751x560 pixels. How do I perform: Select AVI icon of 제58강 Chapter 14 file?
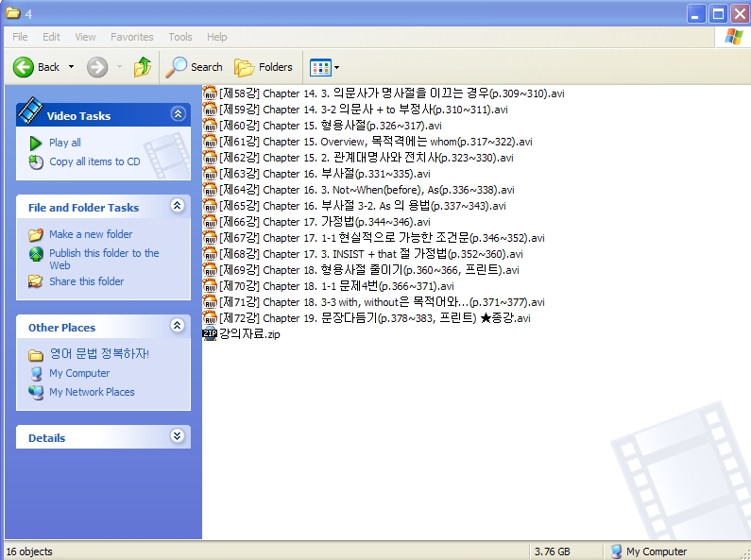[210, 93]
